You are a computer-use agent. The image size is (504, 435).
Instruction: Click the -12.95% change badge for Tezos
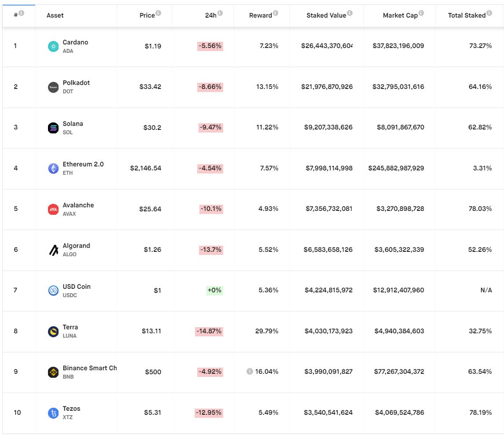pos(209,413)
